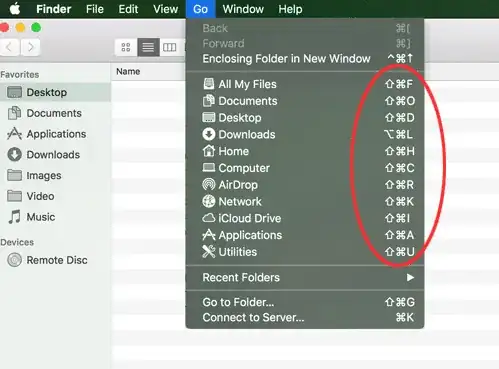Screen dimensions: 499x369
Task: Click Home icon in Go menu
Action: (209, 151)
